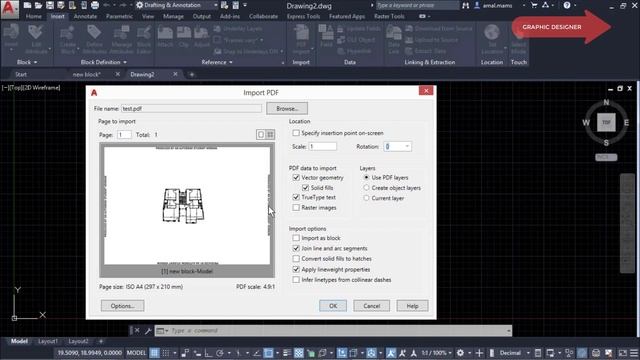Select single page view icon in Import PDF

point(261,135)
